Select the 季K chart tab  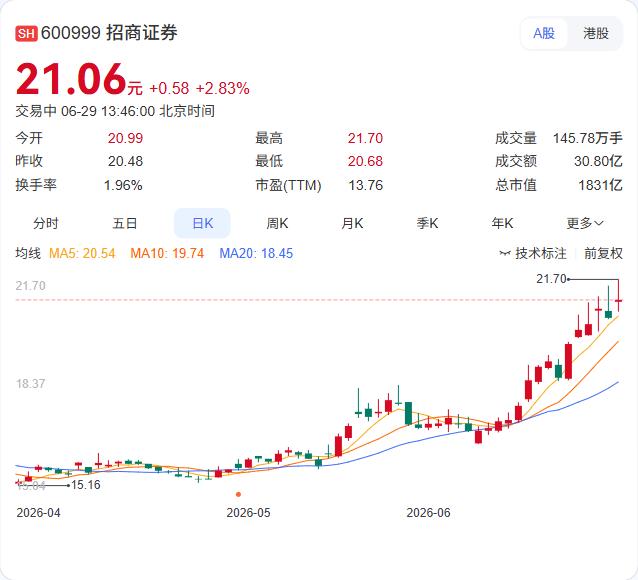[x=427, y=223]
